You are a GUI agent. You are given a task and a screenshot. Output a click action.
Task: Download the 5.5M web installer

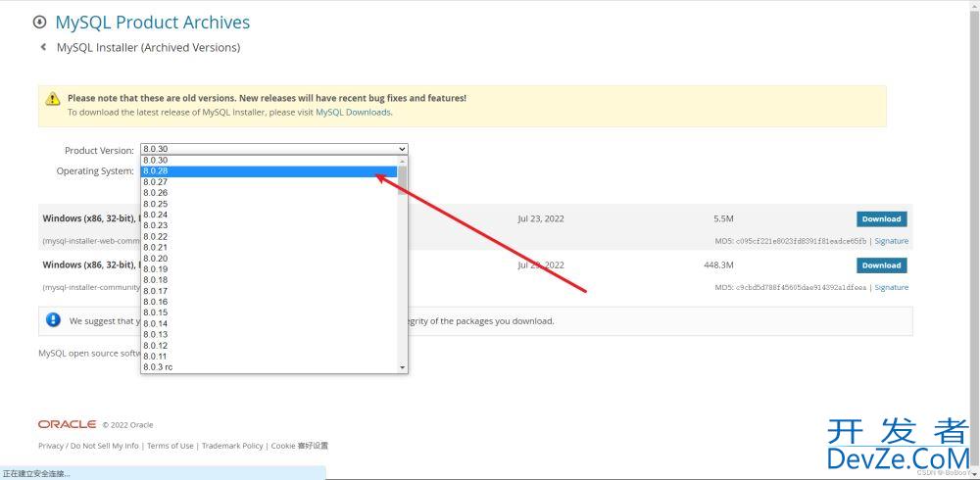pyautogui.click(x=881, y=219)
